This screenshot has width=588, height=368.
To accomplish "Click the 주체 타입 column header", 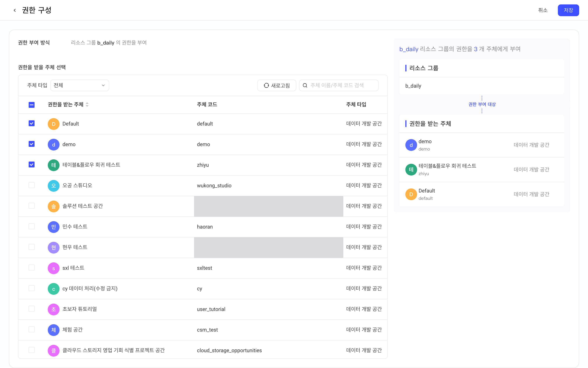I will (356, 104).
